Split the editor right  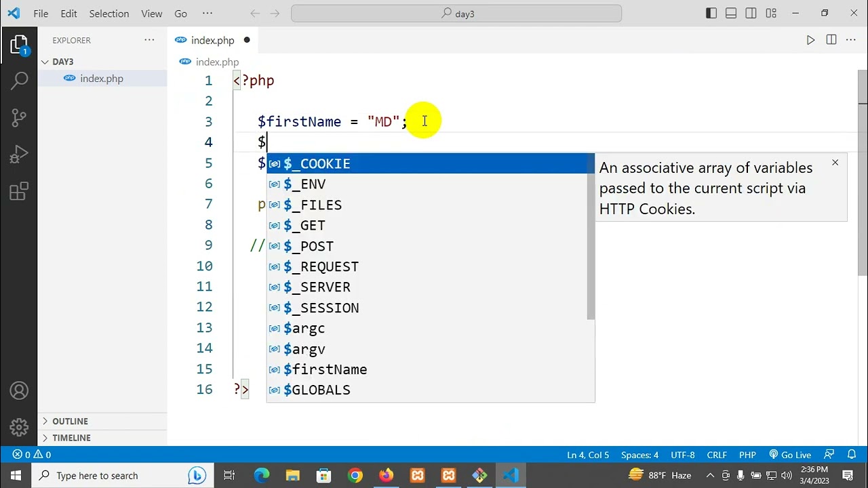(831, 40)
